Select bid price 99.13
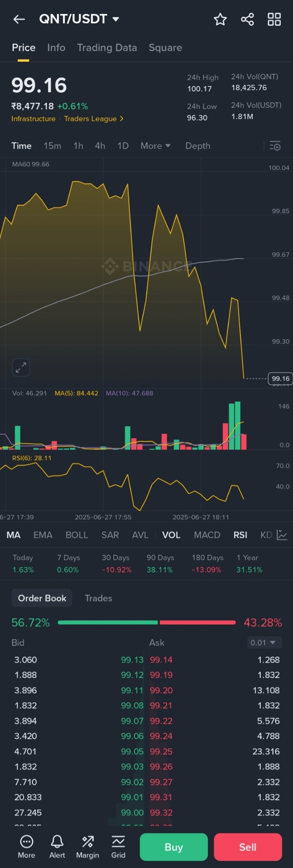The image size is (293, 868). (x=132, y=660)
